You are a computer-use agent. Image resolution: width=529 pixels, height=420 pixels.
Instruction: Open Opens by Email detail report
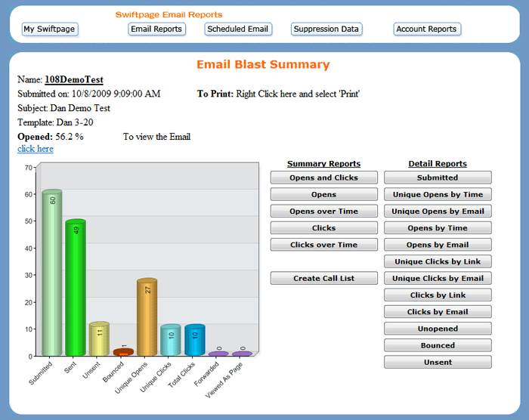click(x=438, y=245)
